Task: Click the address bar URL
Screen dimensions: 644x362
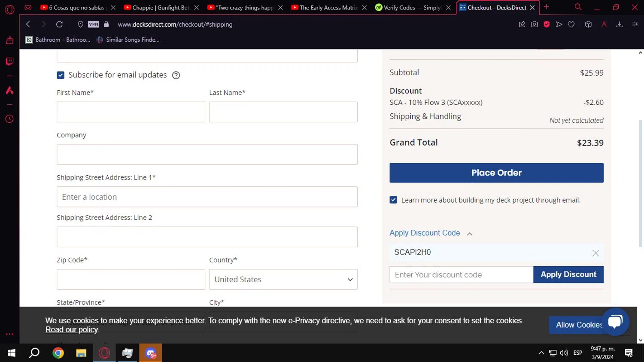Action: click(x=175, y=24)
